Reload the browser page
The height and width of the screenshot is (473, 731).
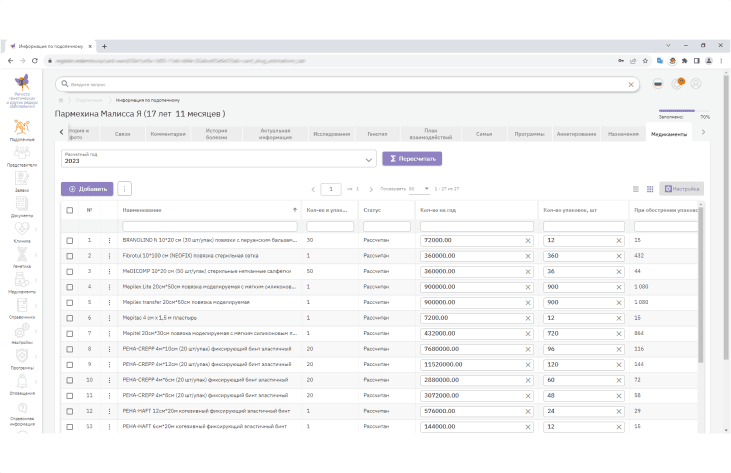pos(34,61)
